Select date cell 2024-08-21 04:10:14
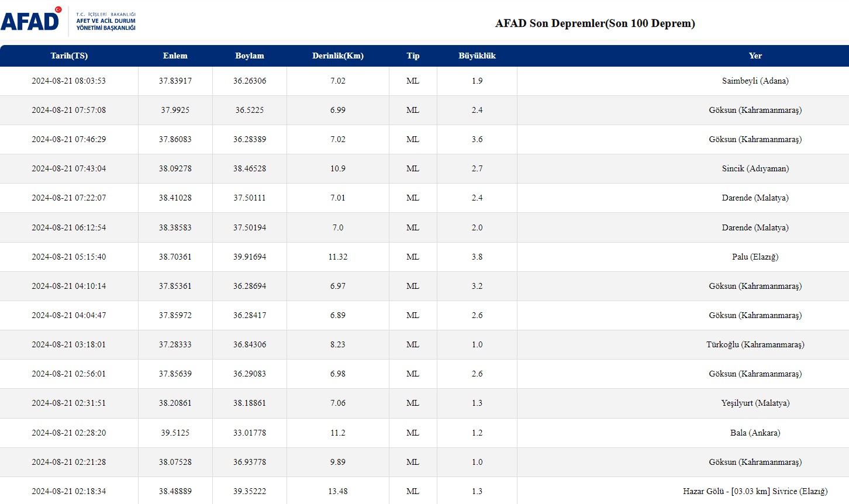The width and height of the screenshot is (849, 504). (x=69, y=286)
